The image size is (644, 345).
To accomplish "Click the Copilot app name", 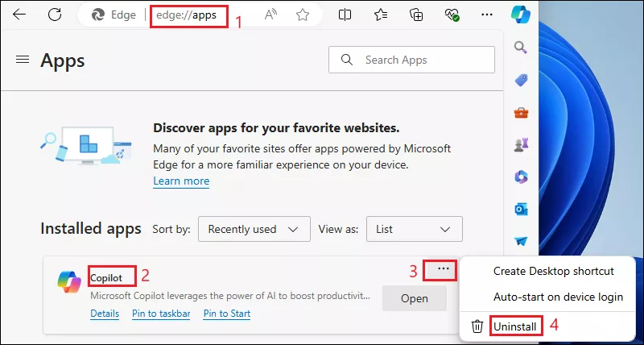I will click(x=106, y=278).
